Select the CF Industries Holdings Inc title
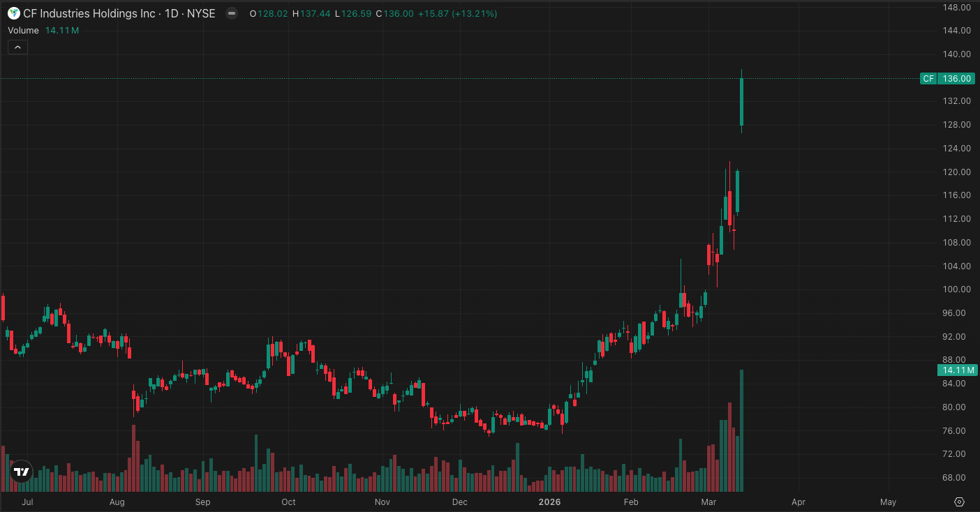 pos(89,13)
